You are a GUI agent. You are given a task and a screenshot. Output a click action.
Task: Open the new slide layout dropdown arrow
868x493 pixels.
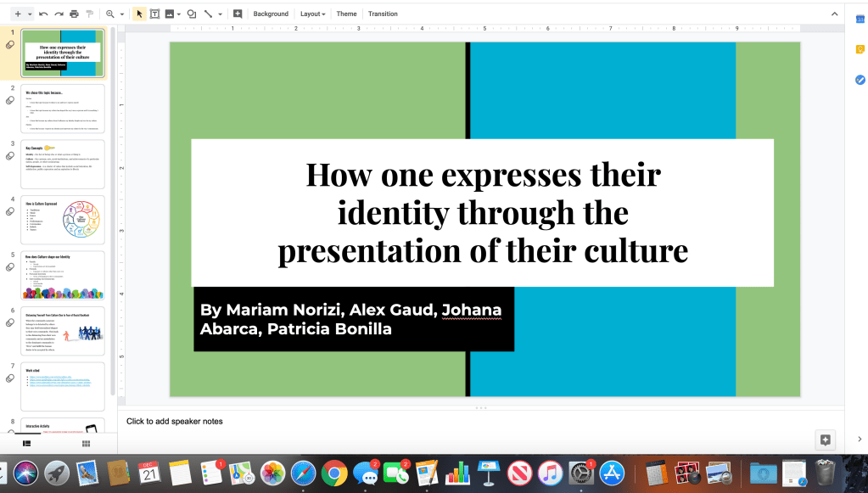[30, 14]
